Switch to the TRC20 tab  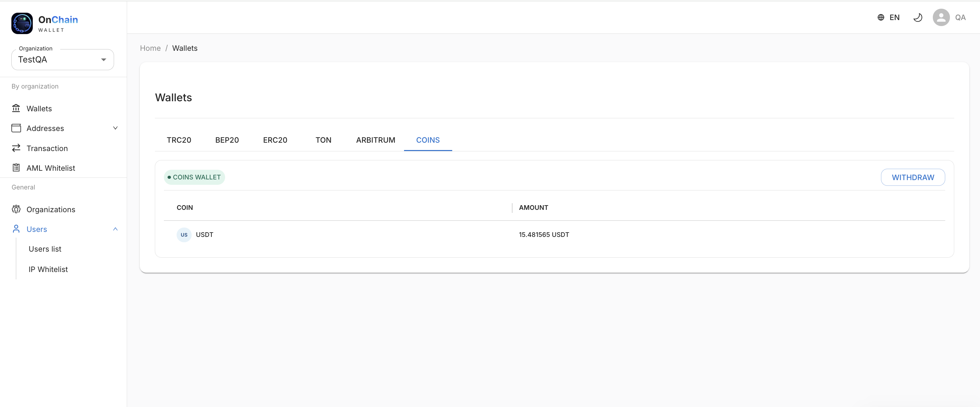pos(179,140)
